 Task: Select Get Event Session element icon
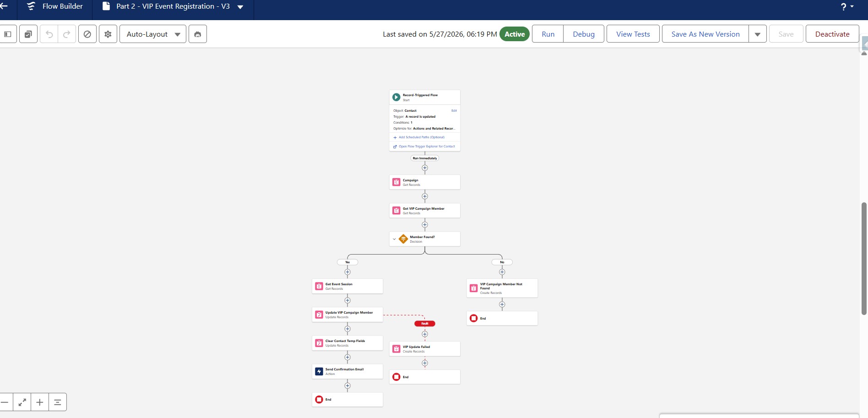[319, 286]
